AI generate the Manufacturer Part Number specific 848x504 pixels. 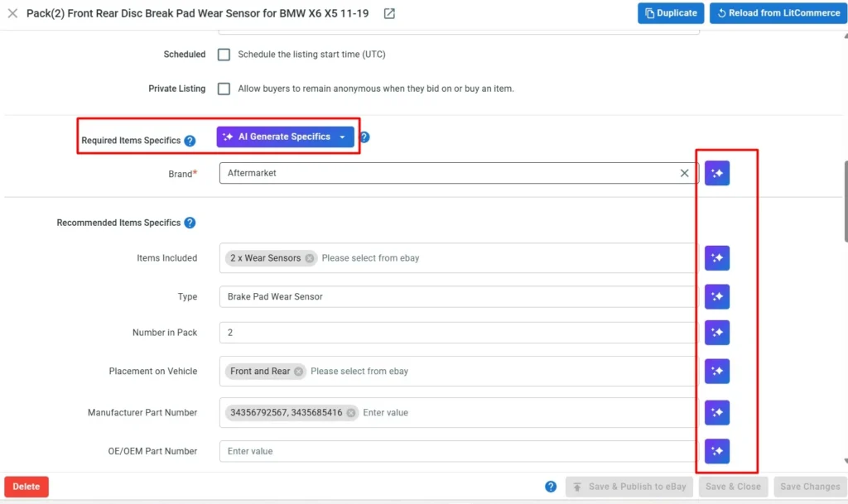pos(716,412)
